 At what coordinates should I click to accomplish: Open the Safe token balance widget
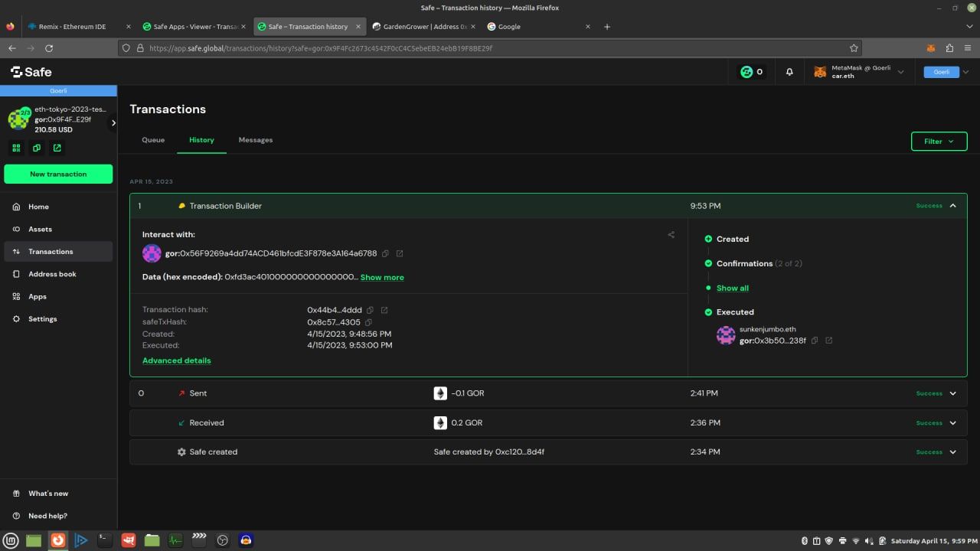[750, 72]
